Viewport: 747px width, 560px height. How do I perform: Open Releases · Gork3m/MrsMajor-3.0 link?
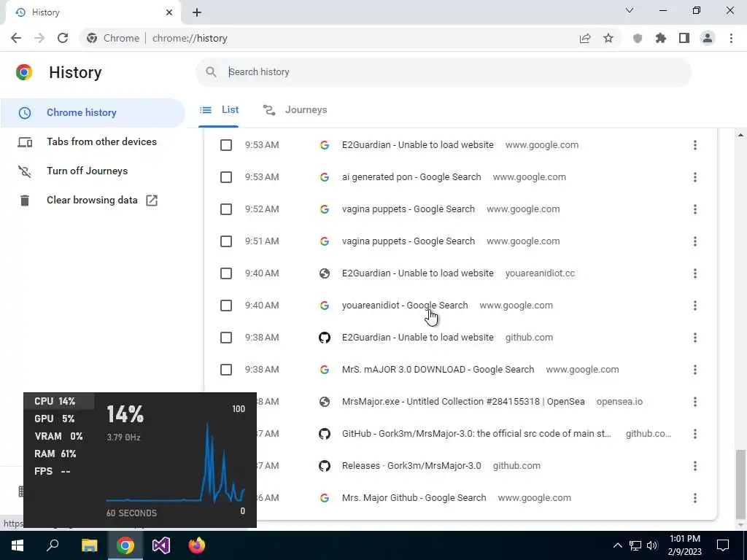pos(411,466)
